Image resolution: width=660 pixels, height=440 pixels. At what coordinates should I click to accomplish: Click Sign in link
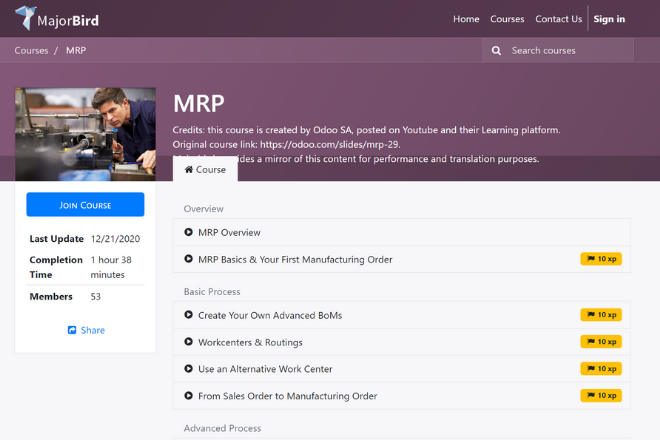pyautogui.click(x=609, y=19)
